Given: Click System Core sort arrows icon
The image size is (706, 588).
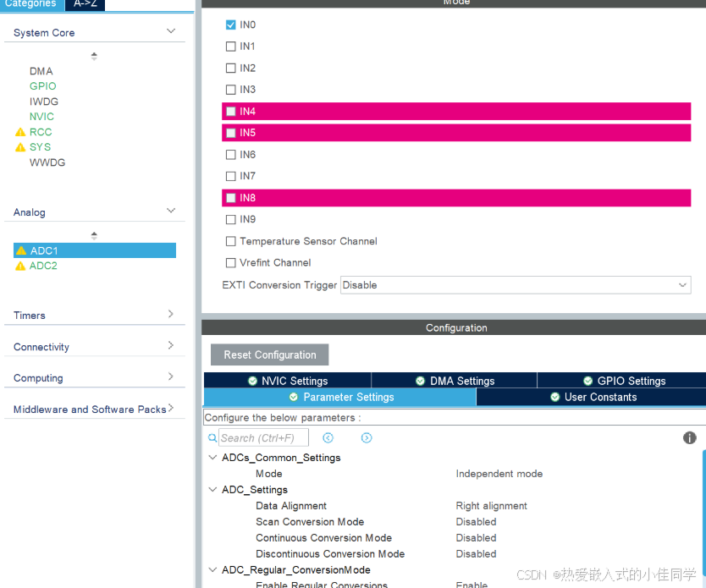Looking at the screenshot, I should [94, 56].
